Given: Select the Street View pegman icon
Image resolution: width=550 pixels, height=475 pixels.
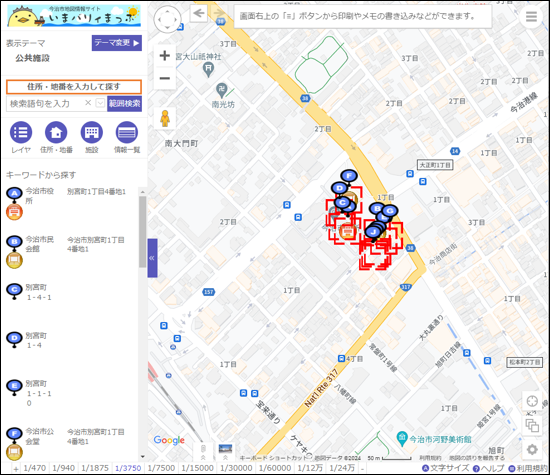Looking at the screenshot, I should pyautogui.click(x=165, y=119).
